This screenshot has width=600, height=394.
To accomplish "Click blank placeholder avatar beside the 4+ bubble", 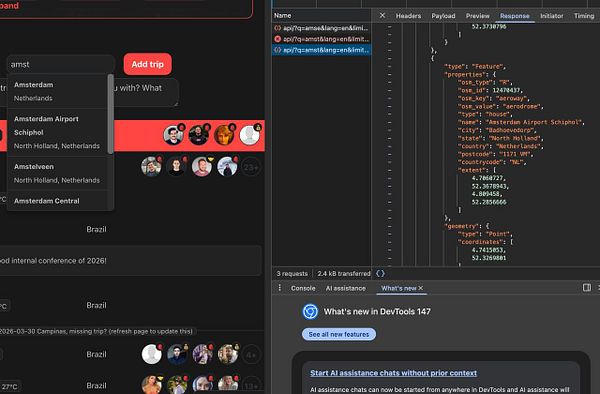I will pyautogui.click(x=152, y=354).
